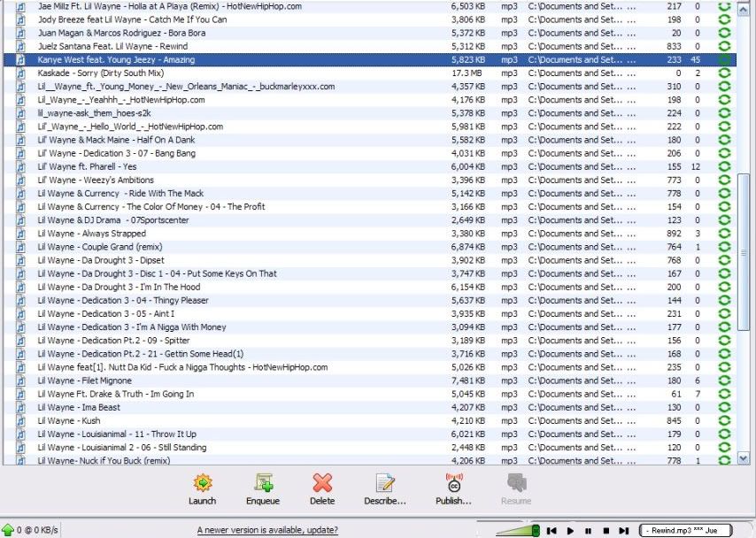Stop audio playback

pyautogui.click(x=606, y=530)
